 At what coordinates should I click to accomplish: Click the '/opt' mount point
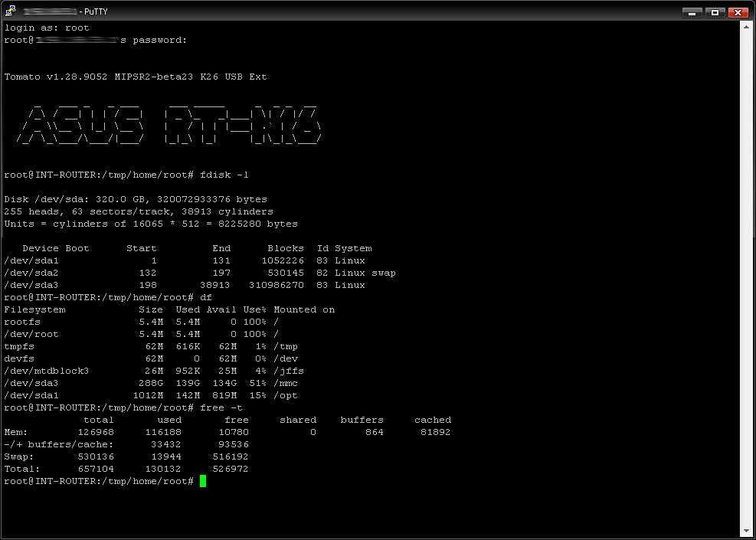[286, 396]
